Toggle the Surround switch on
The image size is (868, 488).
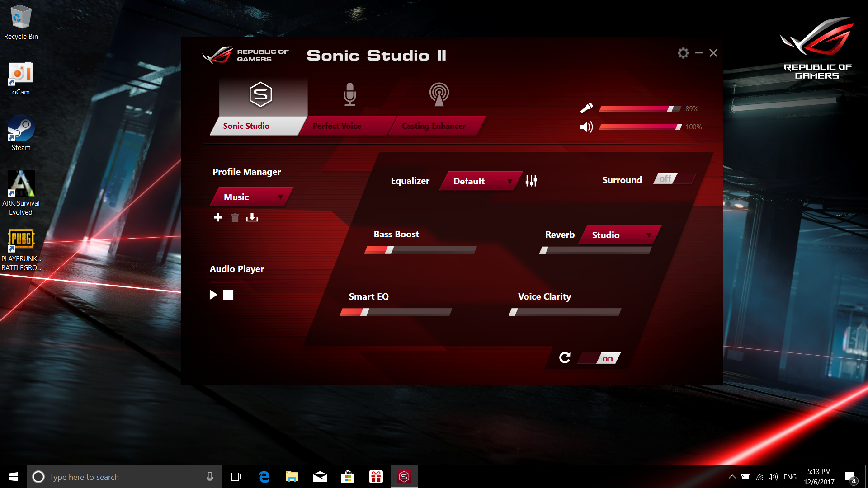[x=674, y=179]
